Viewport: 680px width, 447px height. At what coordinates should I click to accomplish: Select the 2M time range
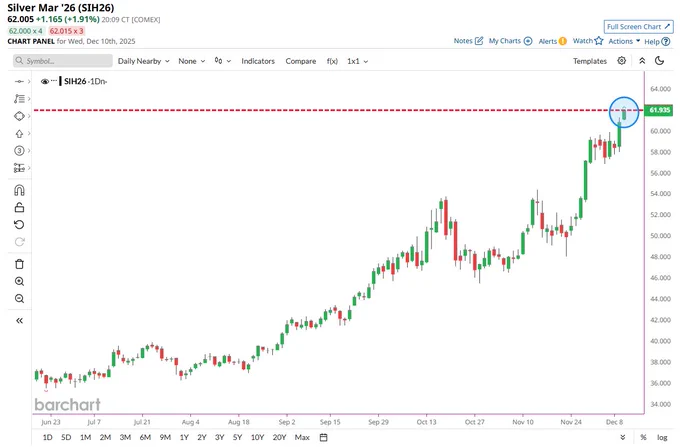[105, 437]
